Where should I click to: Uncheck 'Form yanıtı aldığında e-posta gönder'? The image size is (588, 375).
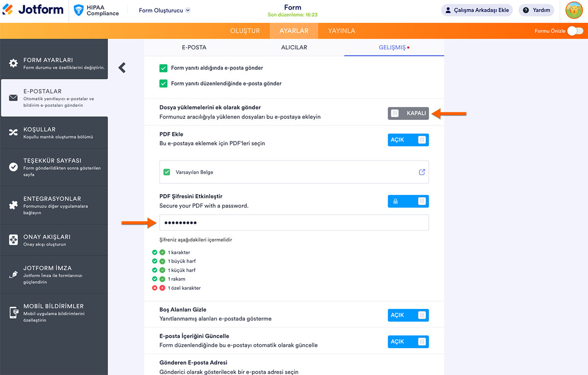(164, 68)
